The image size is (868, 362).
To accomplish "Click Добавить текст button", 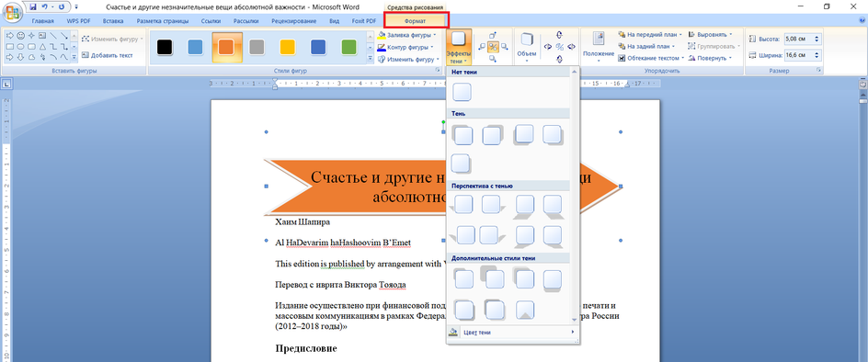I will tap(108, 55).
